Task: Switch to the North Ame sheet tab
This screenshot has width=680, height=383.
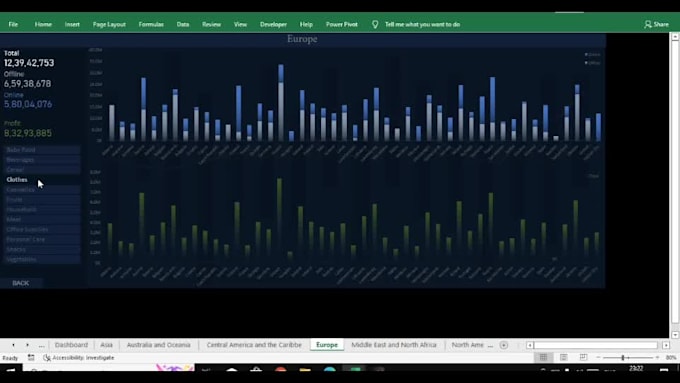Action: pyautogui.click(x=468, y=345)
